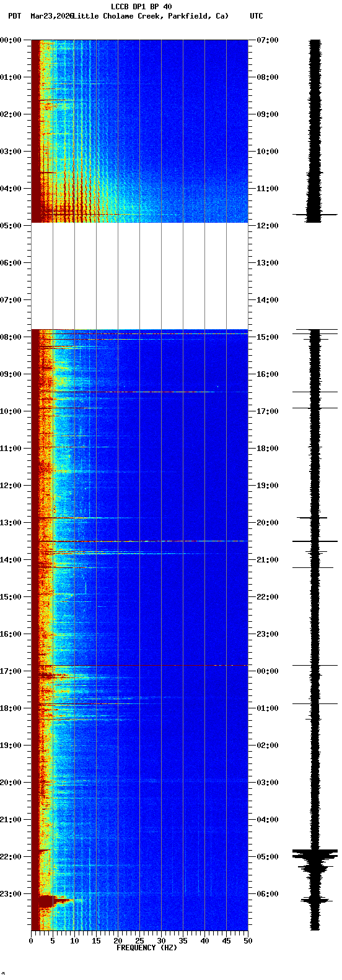
Task: Click the "21:00" PDT axis label
Action: pos(11,820)
